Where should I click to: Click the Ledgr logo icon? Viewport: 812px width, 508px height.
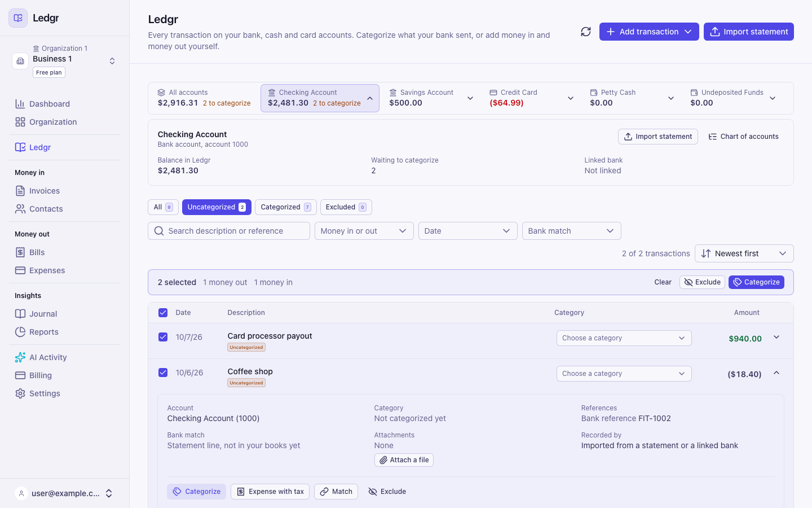(18, 18)
